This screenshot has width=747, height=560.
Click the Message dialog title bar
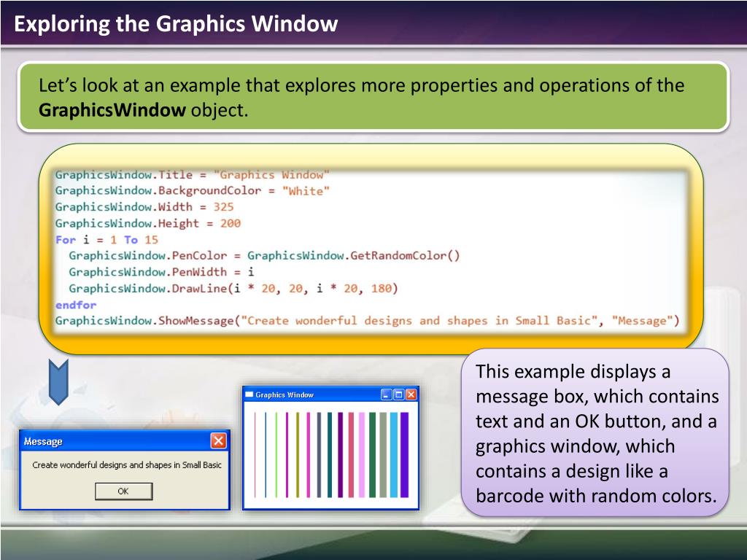point(124,441)
